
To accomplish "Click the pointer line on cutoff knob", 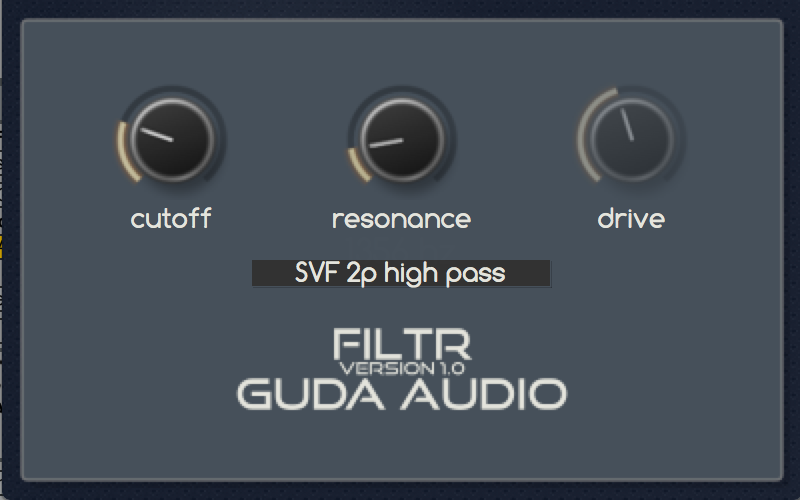I will (x=157, y=135).
